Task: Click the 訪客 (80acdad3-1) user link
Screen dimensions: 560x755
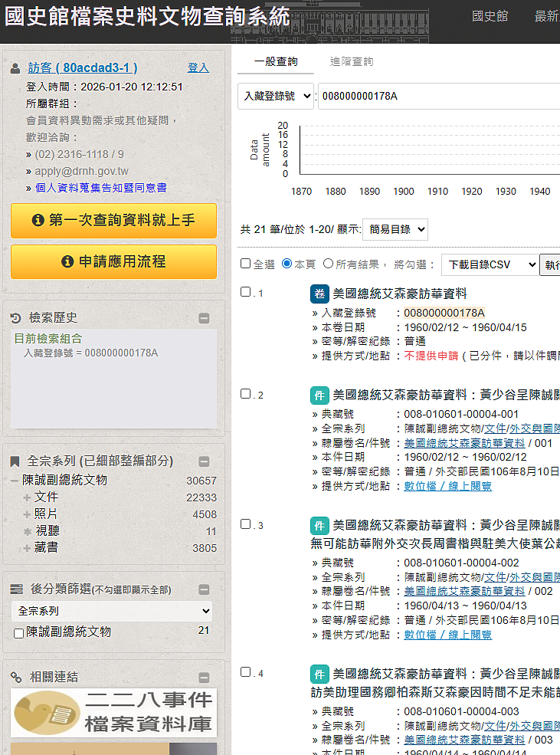Action: (83, 68)
